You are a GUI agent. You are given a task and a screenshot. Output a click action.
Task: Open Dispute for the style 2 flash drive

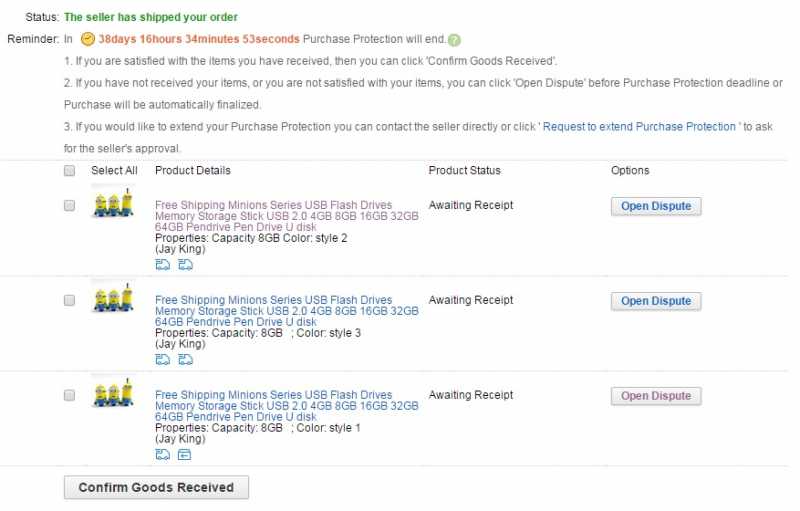click(x=656, y=206)
